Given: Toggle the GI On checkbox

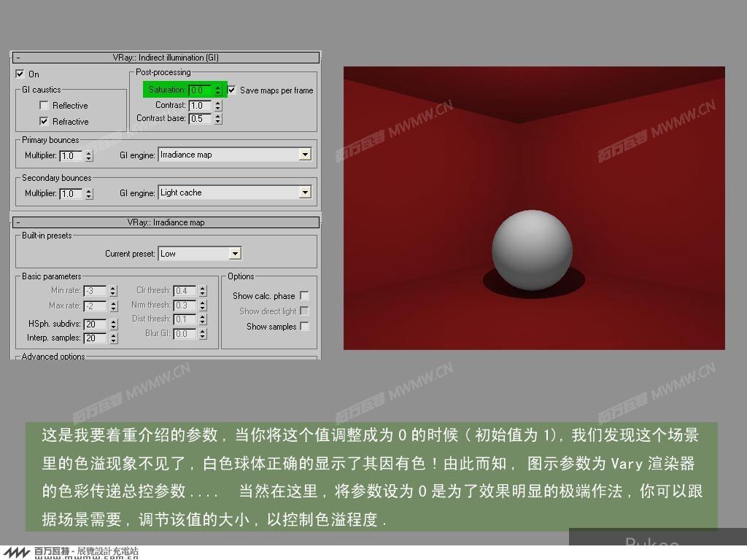Looking at the screenshot, I should [x=20, y=74].
